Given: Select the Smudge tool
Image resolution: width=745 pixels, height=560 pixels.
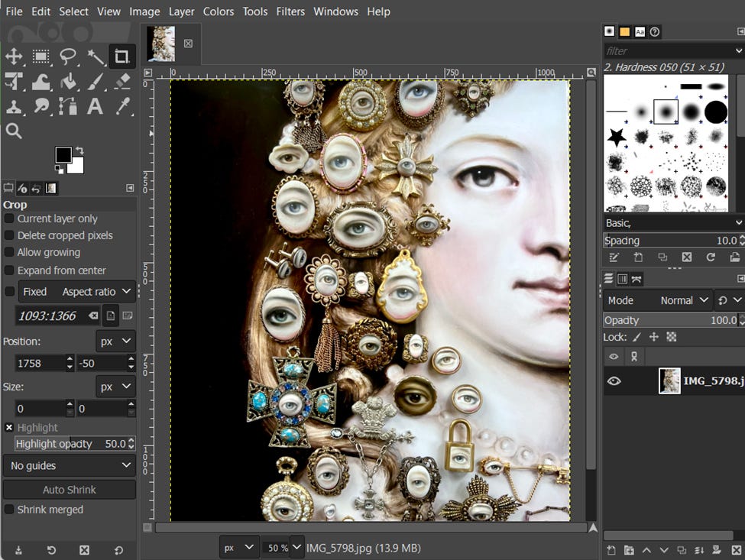Looking at the screenshot, I should click(40, 106).
